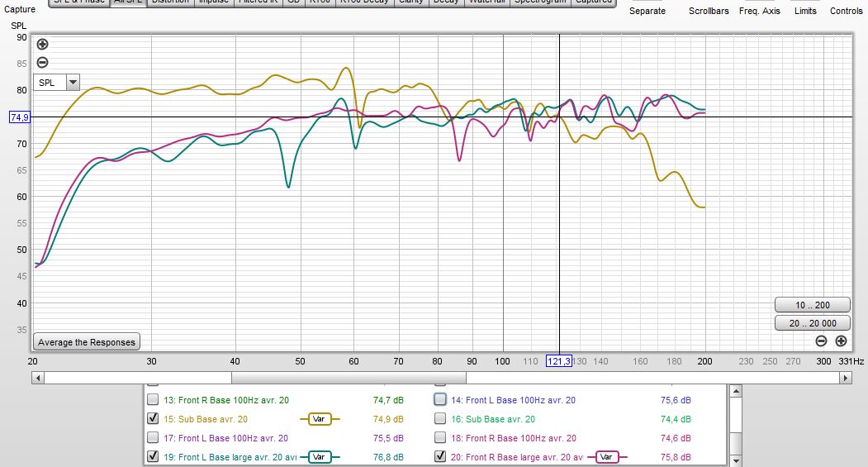The height and width of the screenshot is (467, 868).
Task: Enable trace 17: Front L Base 100Hz
Action: click(153, 437)
